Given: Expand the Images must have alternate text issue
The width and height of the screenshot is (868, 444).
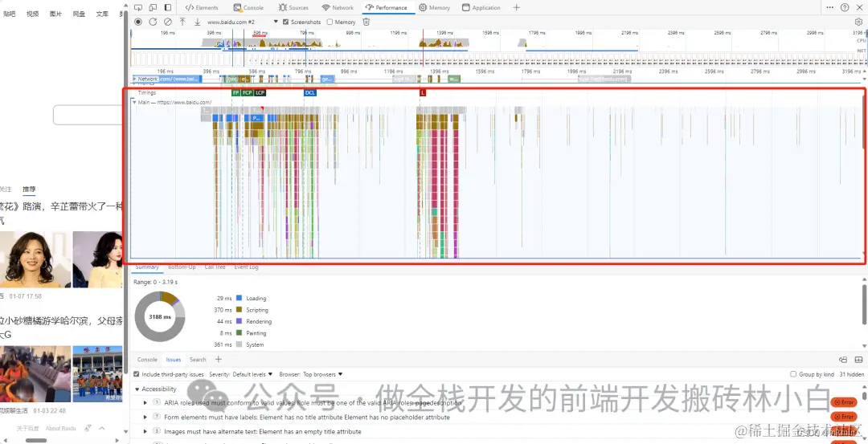Looking at the screenshot, I should point(145,431).
